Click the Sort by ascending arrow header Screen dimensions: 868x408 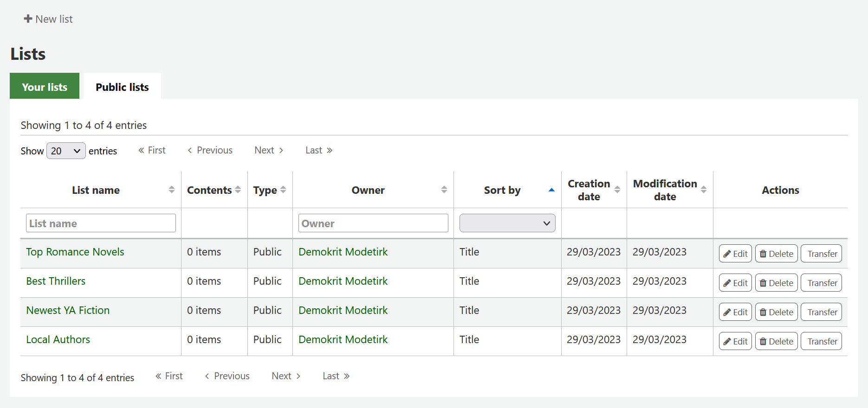(x=551, y=190)
